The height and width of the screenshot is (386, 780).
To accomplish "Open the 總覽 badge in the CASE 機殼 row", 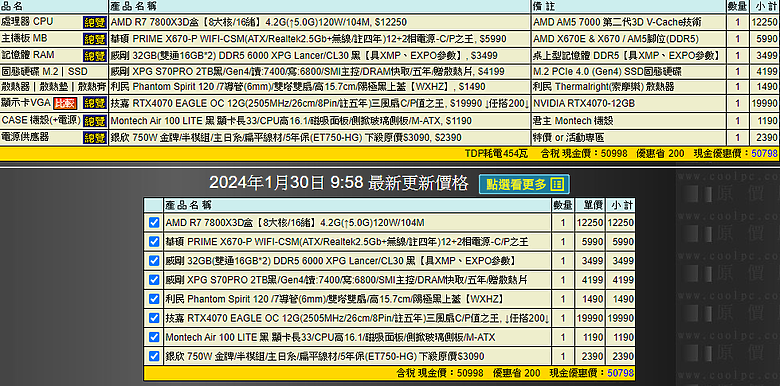I will (95, 120).
